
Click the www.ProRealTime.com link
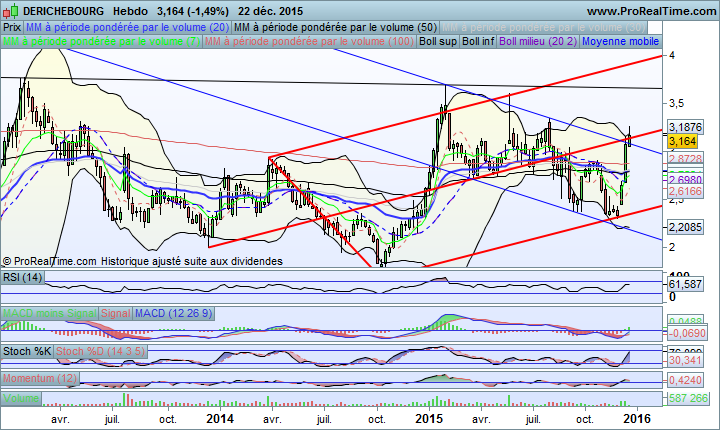click(x=652, y=11)
